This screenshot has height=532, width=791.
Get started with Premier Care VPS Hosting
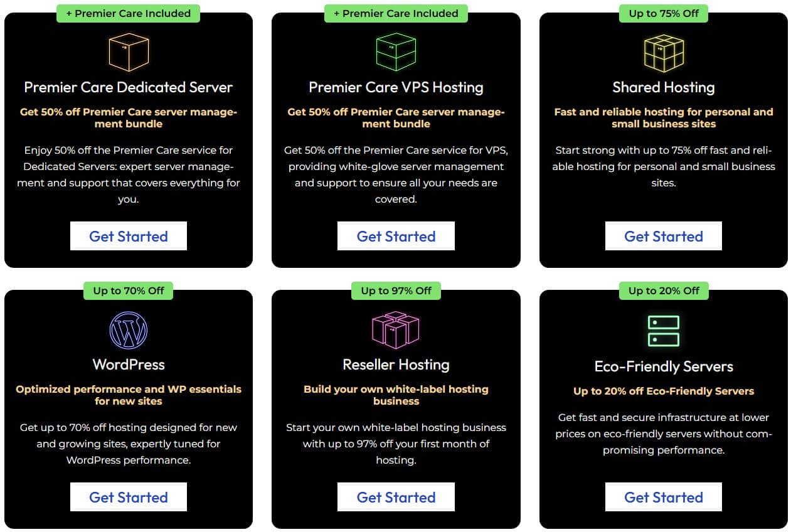point(396,236)
